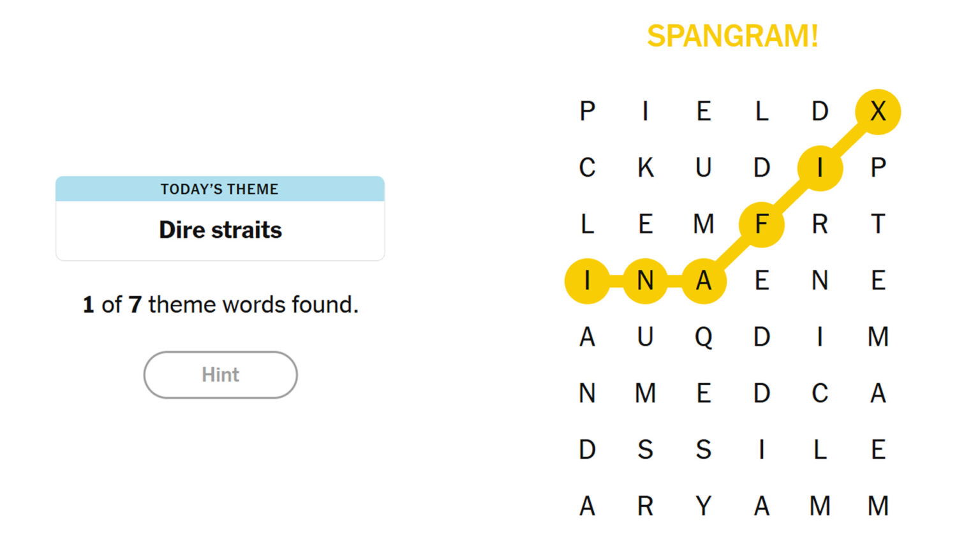This screenshot has width=980, height=551.
Task: Click the Hint button
Action: [220, 375]
